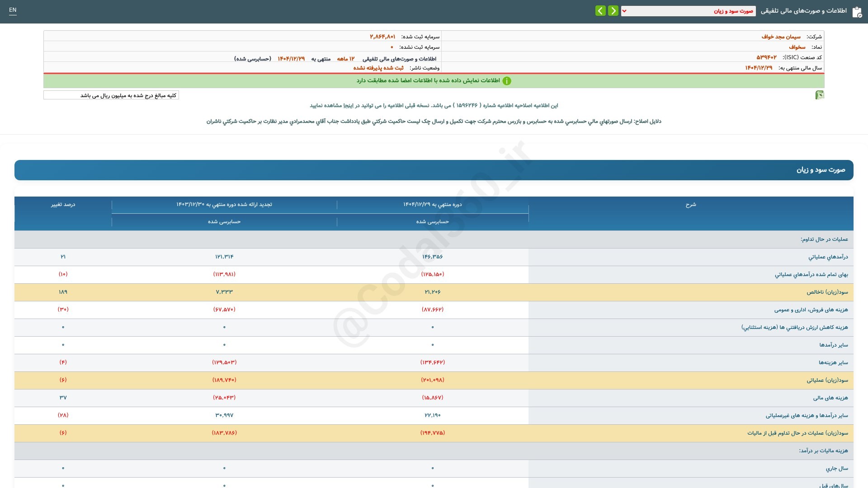
Task: Click the عملیات در حال تداوم section header
Action: [x=824, y=239]
